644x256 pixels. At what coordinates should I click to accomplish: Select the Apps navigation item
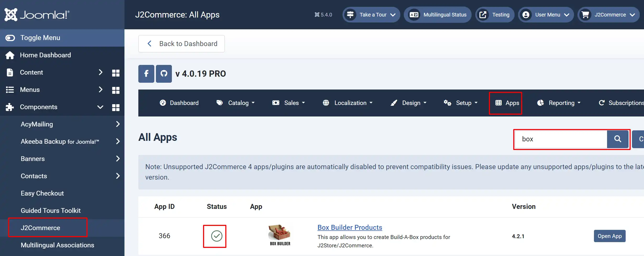pos(507,103)
